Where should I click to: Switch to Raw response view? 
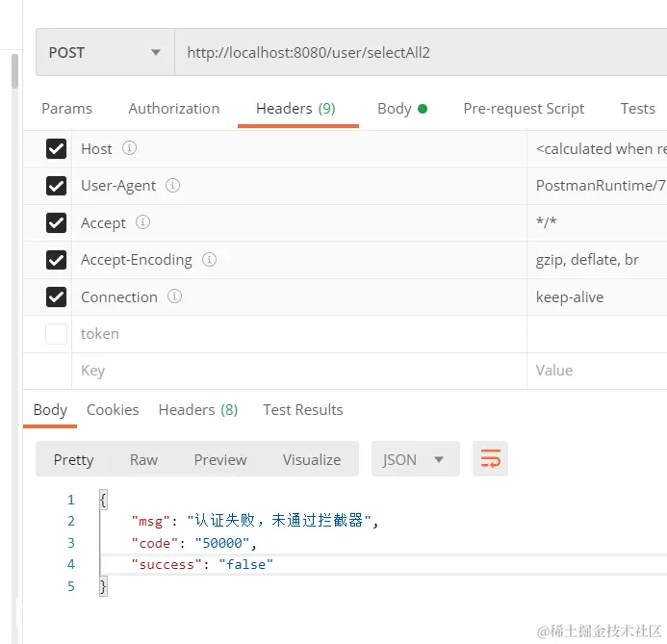(143, 460)
